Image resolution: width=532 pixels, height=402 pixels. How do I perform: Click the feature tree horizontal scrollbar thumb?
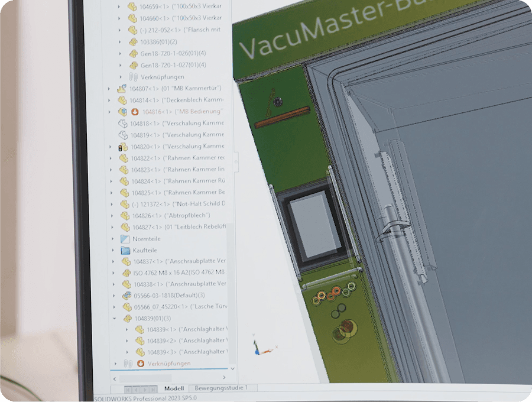click(136, 377)
